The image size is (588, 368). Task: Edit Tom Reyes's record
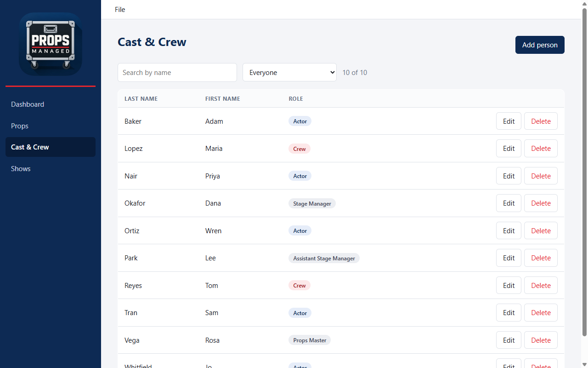(x=509, y=286)
